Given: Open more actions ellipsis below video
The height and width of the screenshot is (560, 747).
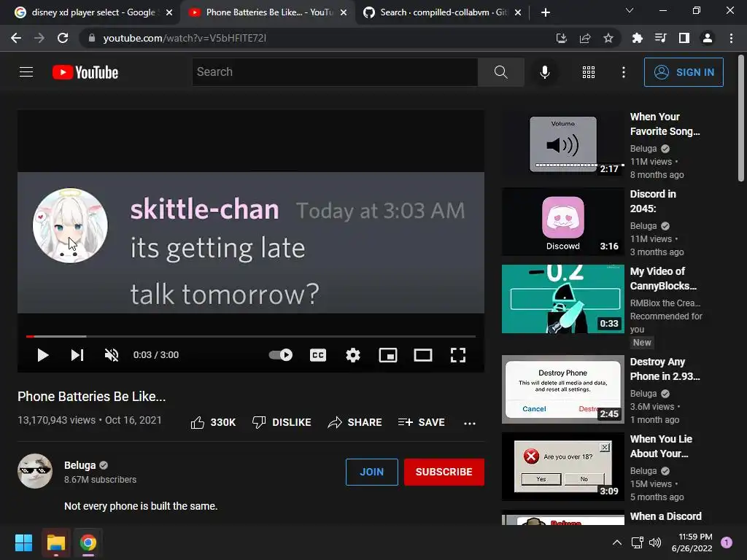Looking at the screenshot, I should coord(470,424).
